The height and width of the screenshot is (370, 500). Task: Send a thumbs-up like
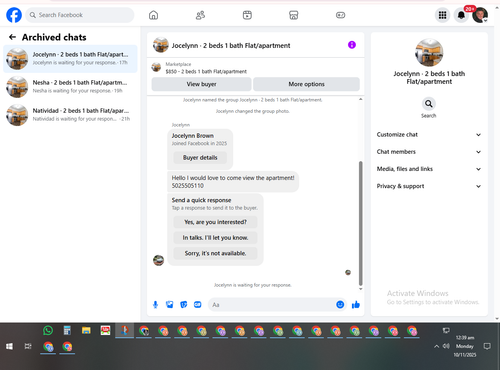(x=356, y=304)
